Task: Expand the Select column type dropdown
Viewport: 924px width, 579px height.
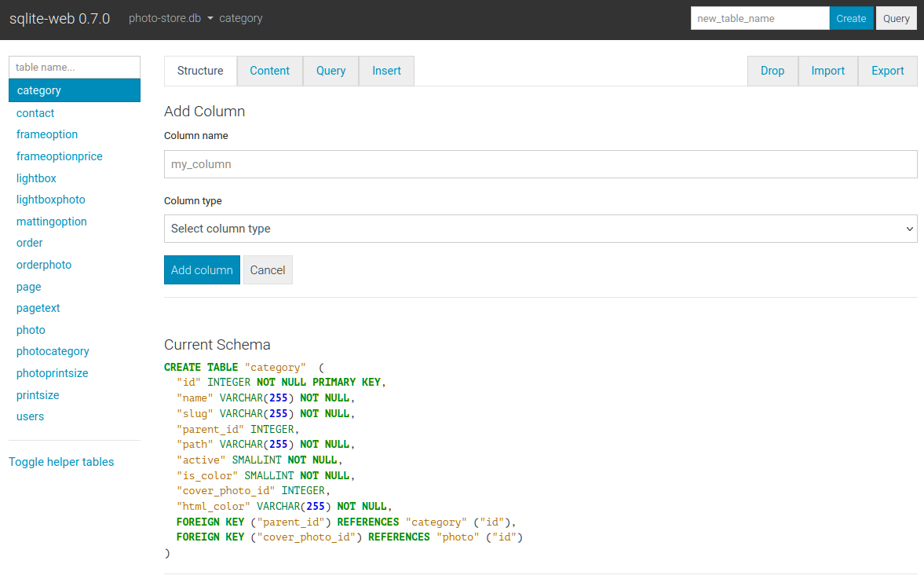Action: [x=540, y=229]
